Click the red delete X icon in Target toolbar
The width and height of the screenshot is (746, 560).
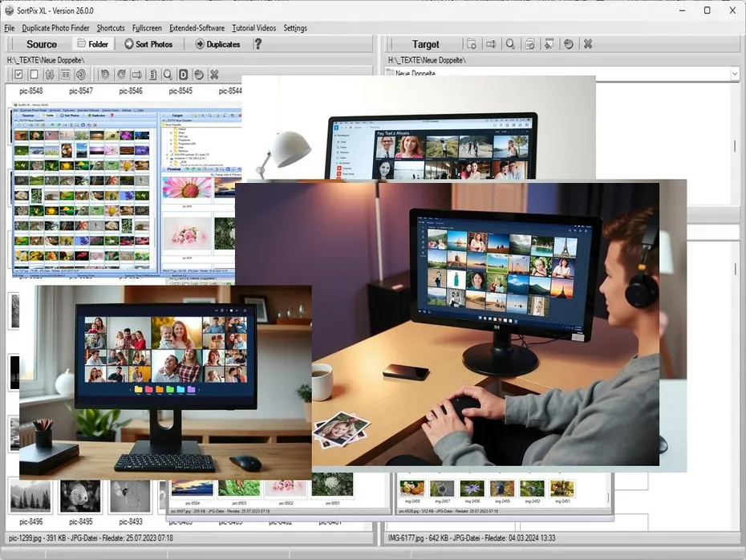587,44
